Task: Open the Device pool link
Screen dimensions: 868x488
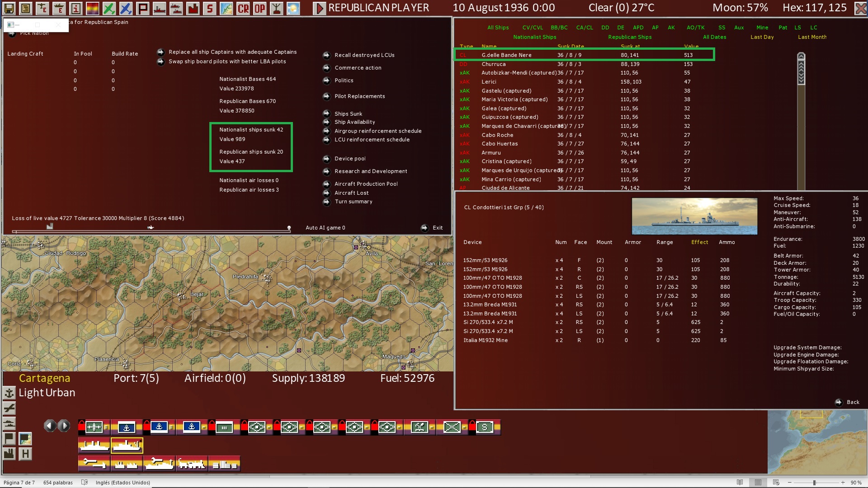Action: [x=350, y=159]
